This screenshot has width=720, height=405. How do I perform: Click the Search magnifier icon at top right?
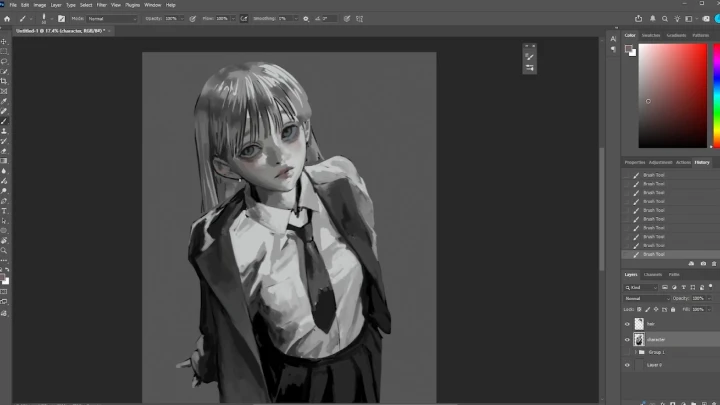pyautogui.click(x=665, y=19)
